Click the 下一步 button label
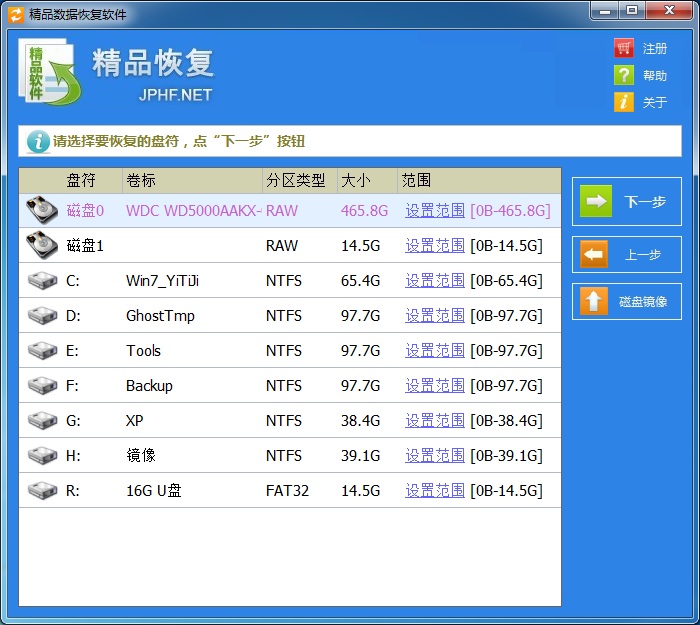The width and height of the screenshot is (700, 625). pos(645,202)
